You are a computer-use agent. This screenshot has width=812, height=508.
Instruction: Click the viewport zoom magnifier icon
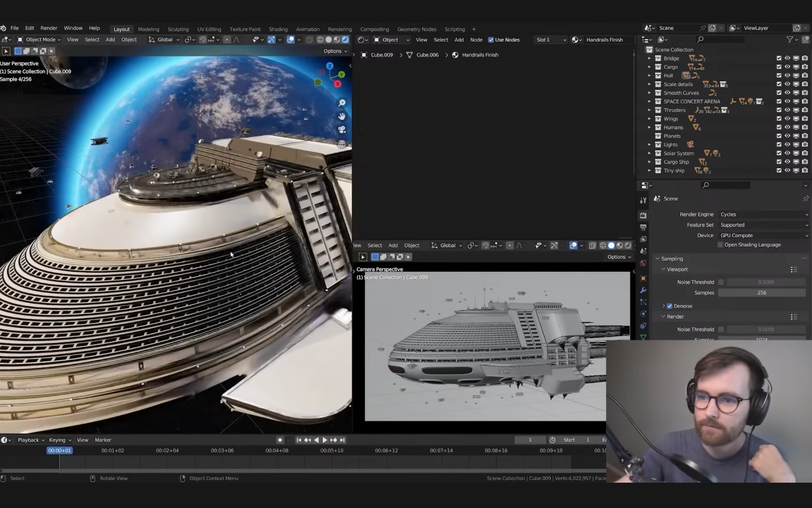342,103
